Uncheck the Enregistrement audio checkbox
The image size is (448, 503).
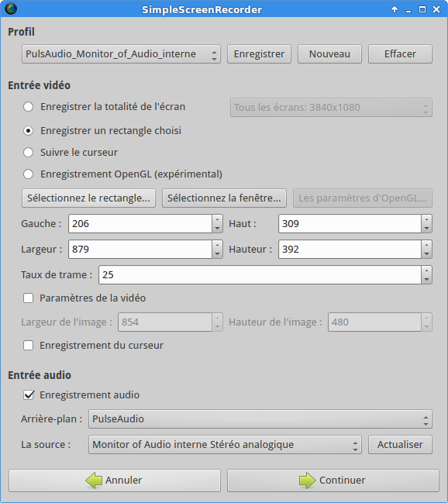click(28, 395)
